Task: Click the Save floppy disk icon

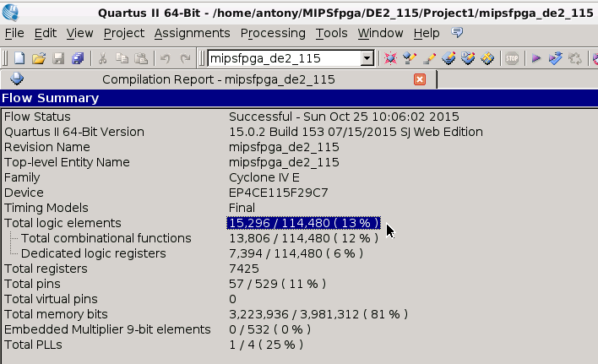Action: [x=58, y=58]
